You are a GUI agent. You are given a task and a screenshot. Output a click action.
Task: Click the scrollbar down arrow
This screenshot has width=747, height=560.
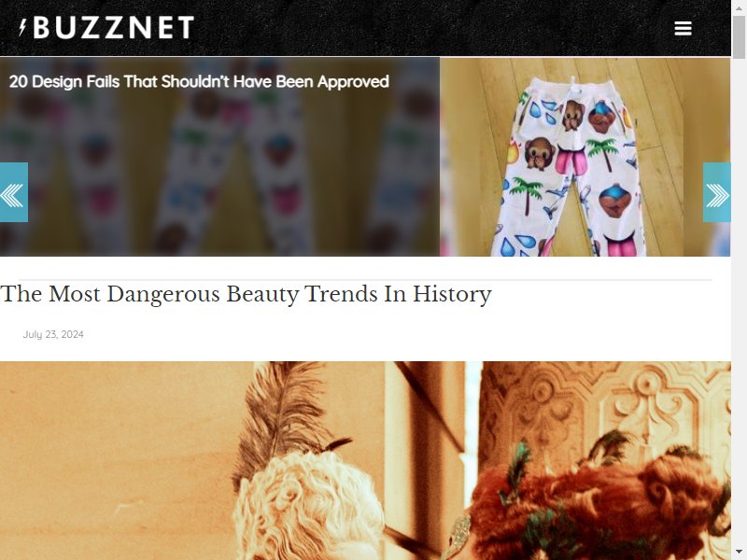pyautogui.click(x=739, y=554)
